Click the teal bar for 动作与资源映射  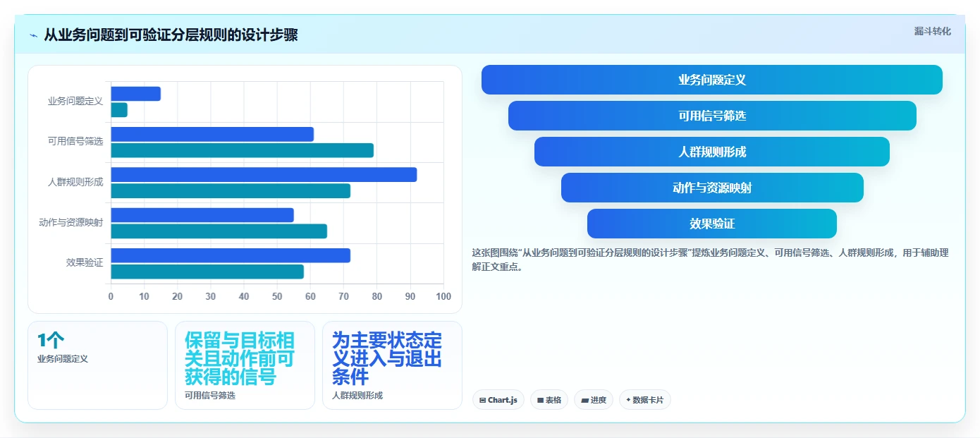219,231
